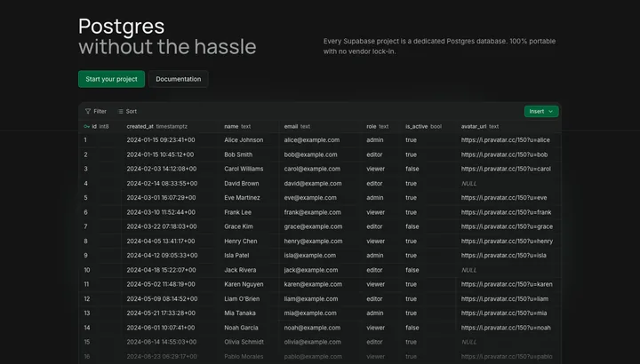
Task: Click the Filter funnel icon
Action: (x=88, y=111)
